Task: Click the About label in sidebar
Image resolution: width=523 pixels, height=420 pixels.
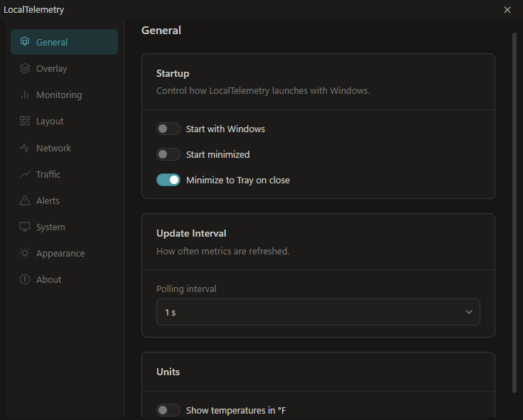Action: click(x=49, y=279)
